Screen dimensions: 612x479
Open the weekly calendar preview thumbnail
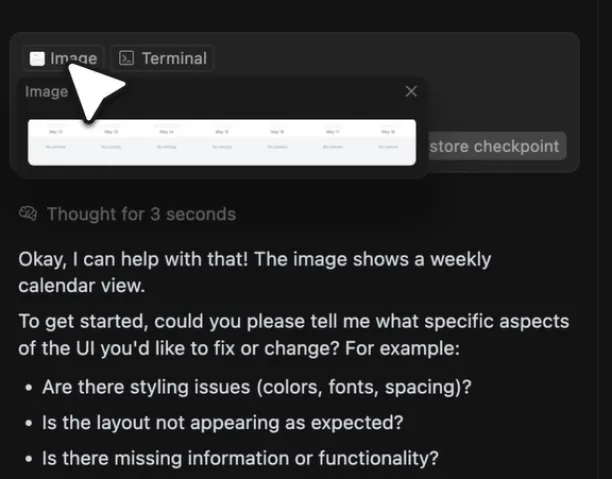(x=222, y=142)
